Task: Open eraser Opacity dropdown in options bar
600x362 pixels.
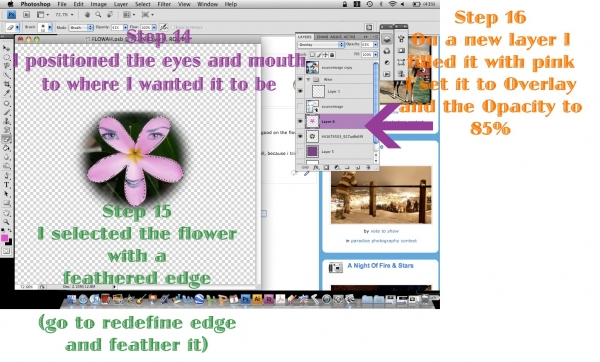Action: click(x=125, y=28)
